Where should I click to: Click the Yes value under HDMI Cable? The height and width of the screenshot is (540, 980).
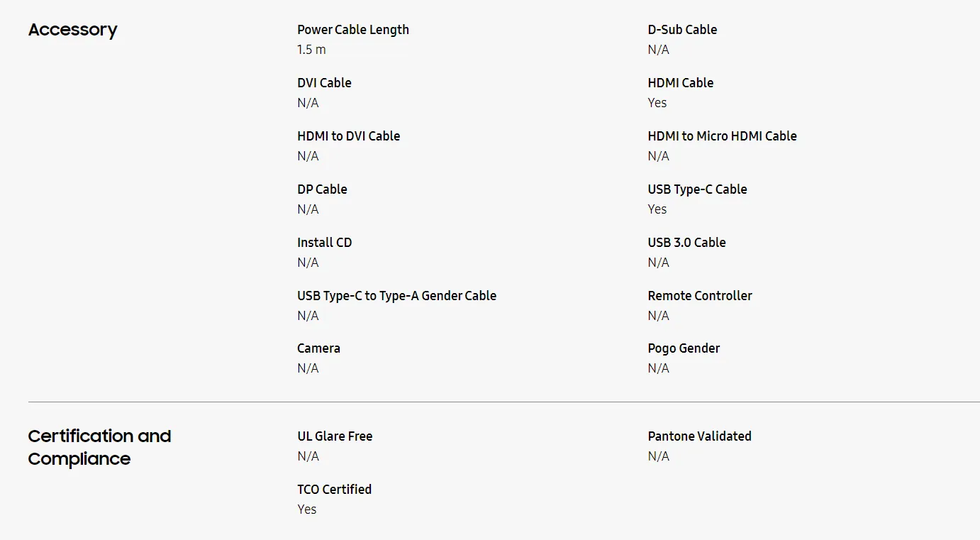[x=657, y=103]
